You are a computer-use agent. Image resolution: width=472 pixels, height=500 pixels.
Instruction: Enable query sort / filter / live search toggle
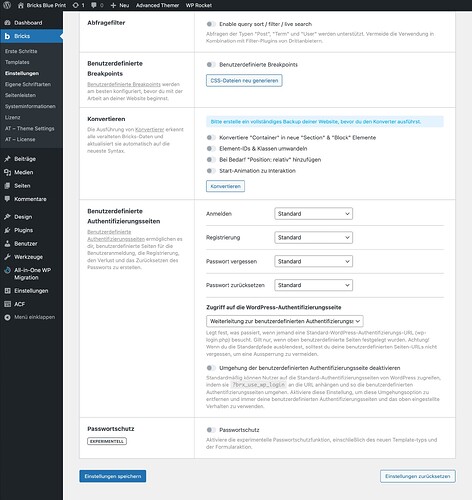click(211, 24)
